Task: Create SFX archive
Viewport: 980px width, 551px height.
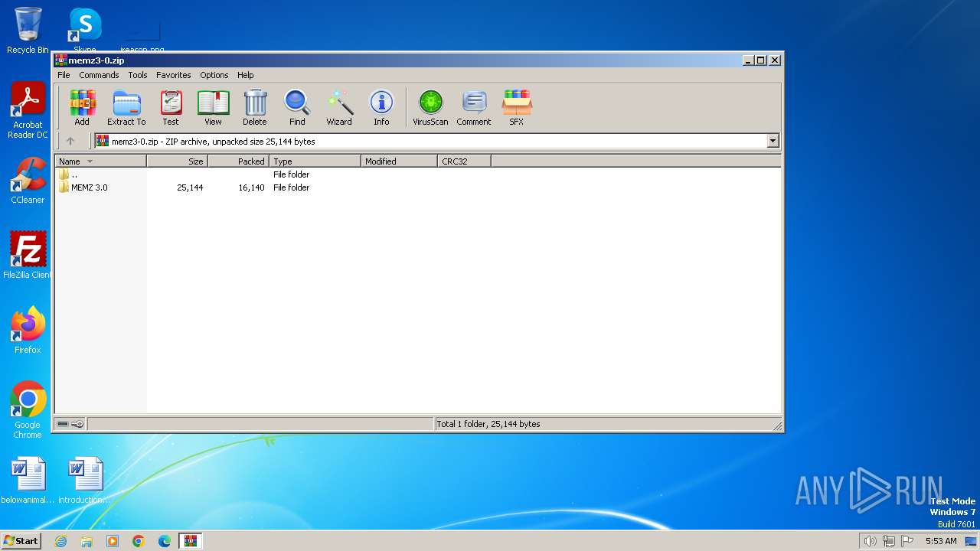Action: pos(517,107)
